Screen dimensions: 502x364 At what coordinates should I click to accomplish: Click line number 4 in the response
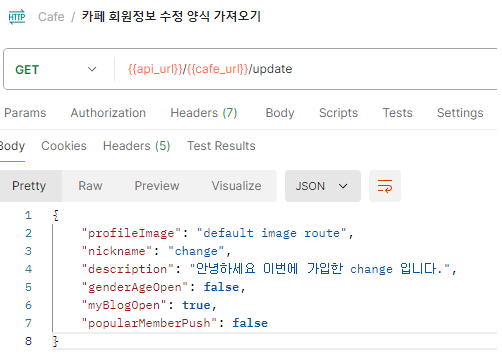[28, 269]
